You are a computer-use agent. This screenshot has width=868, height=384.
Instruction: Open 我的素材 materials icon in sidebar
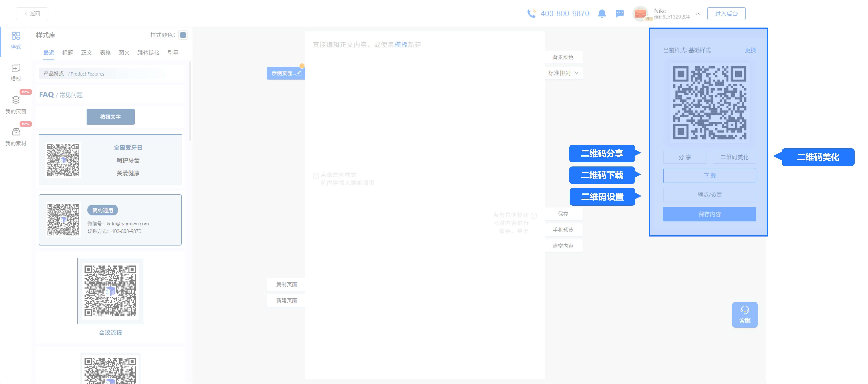16,132
